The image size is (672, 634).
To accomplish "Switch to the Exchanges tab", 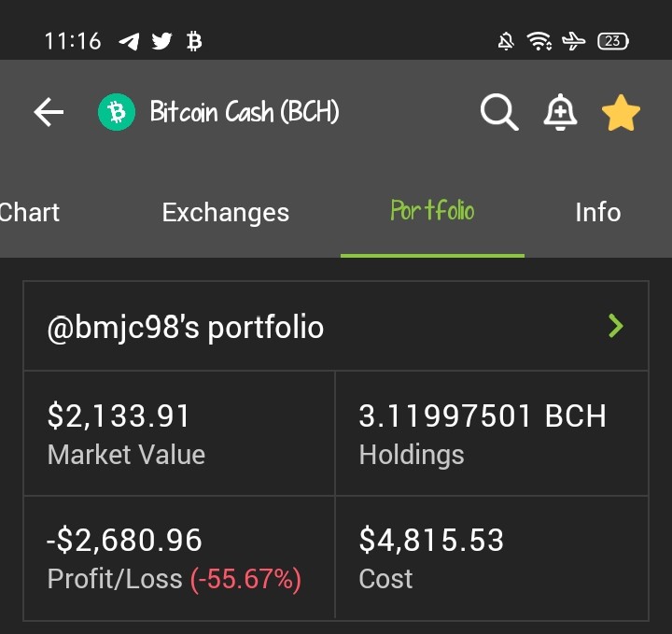I will (226, 212).
